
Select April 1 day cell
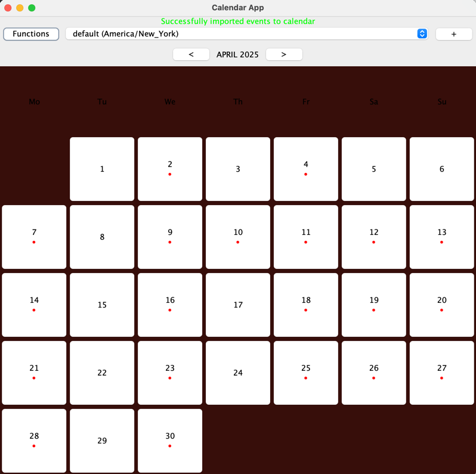coord(102,169)
